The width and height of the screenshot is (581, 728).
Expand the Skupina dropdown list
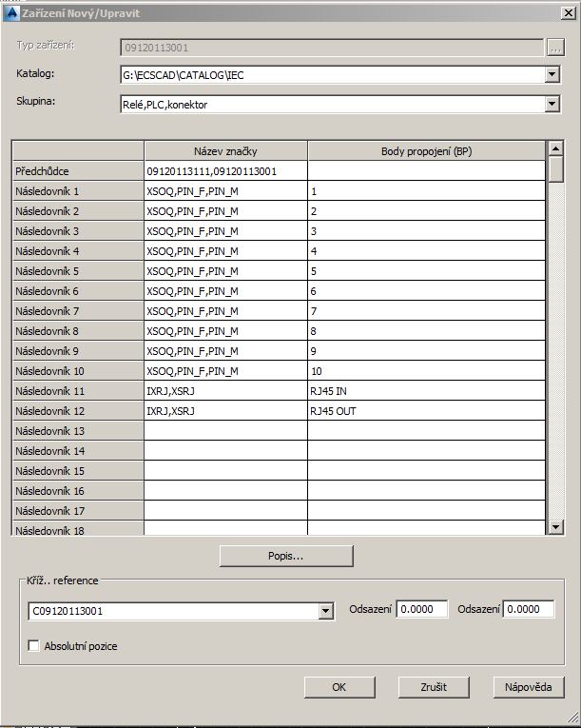click(x=552, y=104)
